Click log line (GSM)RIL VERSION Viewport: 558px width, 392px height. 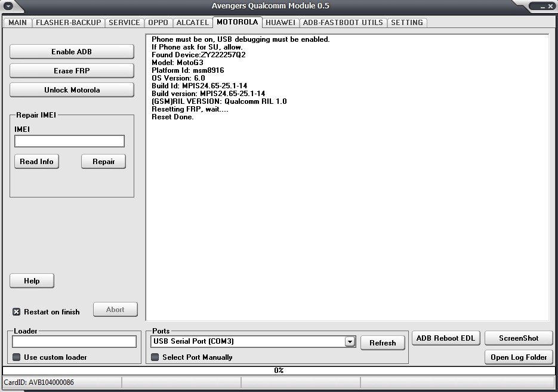(x=219, y=101)
